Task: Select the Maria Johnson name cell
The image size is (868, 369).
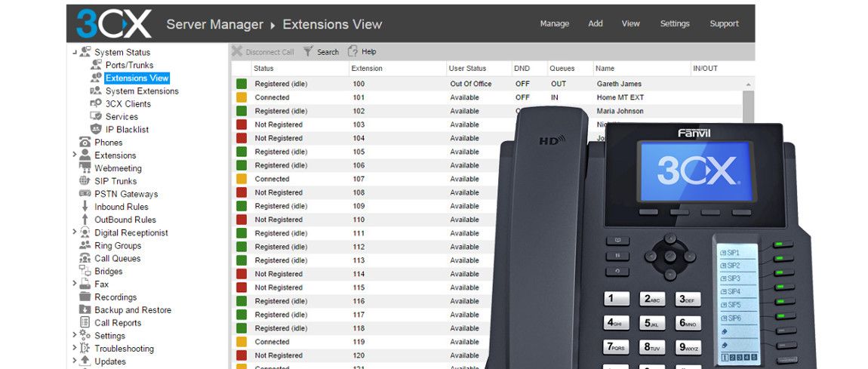Action: (x=620, y=111)
